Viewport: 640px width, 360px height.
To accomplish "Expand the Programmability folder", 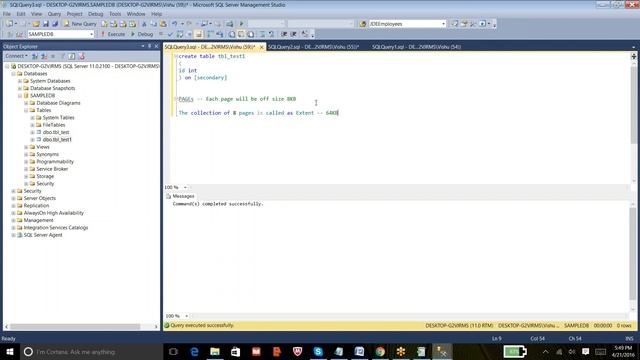I will tap(26, 162).
